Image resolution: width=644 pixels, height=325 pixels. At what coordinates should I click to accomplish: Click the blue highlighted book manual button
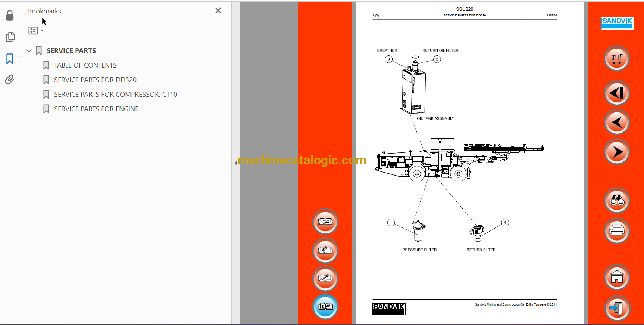(x=325, y=307)
